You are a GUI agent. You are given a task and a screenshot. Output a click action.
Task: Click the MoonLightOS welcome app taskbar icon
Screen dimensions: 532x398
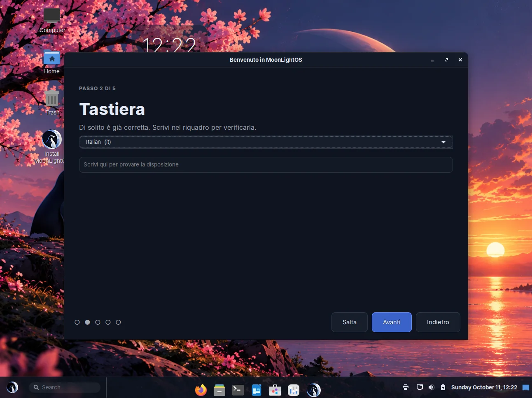[x=313, y=390]
